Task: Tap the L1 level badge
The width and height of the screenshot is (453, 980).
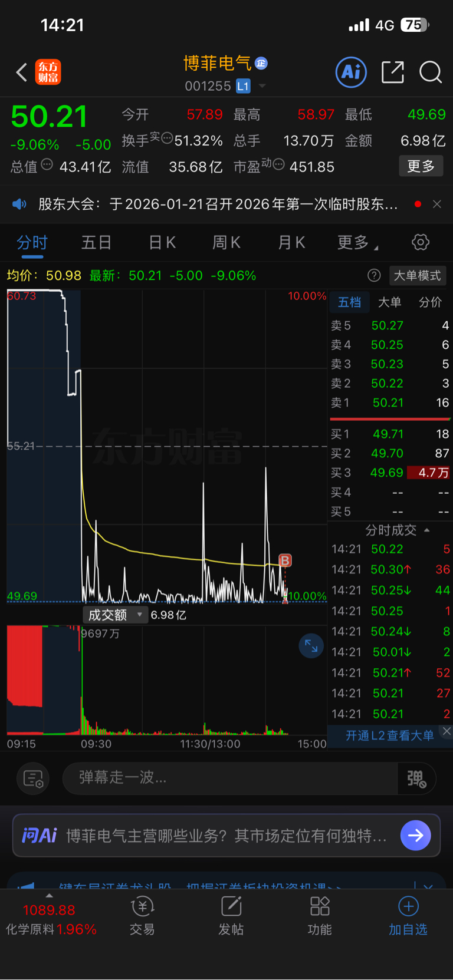Action: click(x=243, y=86)
